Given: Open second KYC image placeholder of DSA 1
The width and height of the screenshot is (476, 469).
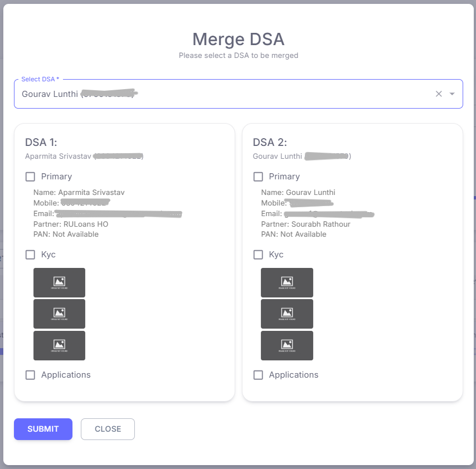Looking at the screenshot, I should click(59, 314).
